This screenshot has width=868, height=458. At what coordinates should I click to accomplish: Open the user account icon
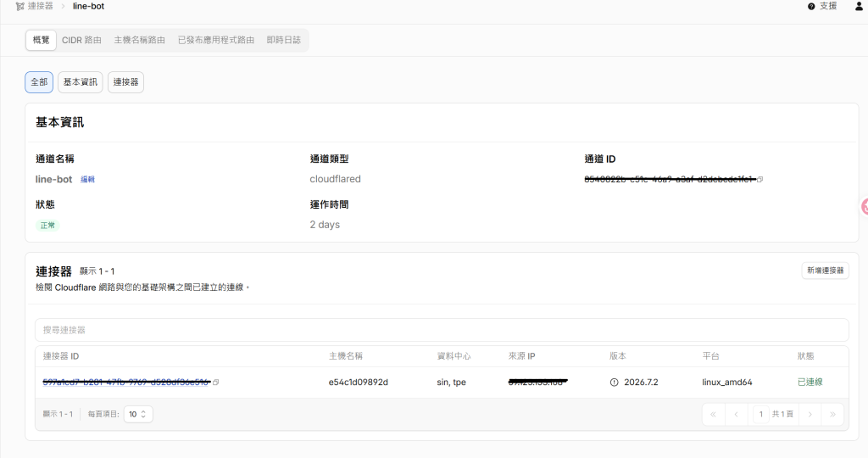pyautogui.click(x=860, y=6)
